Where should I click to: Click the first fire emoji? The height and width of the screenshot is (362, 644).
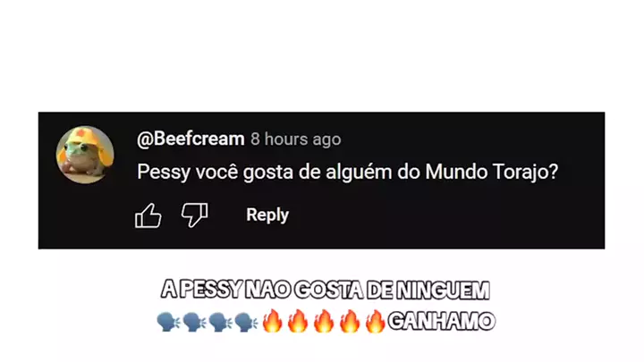272,321
